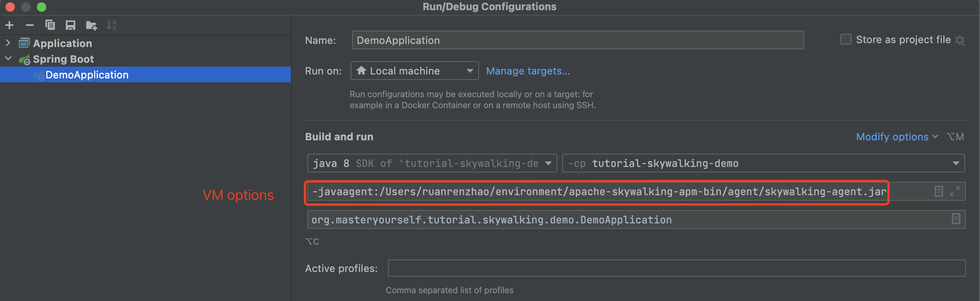
Task: Add a new run configuration
Action: pos(10,25)
